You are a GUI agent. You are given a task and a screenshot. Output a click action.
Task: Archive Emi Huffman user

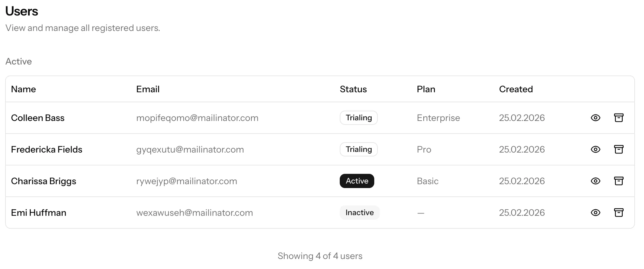coord(619,213)
